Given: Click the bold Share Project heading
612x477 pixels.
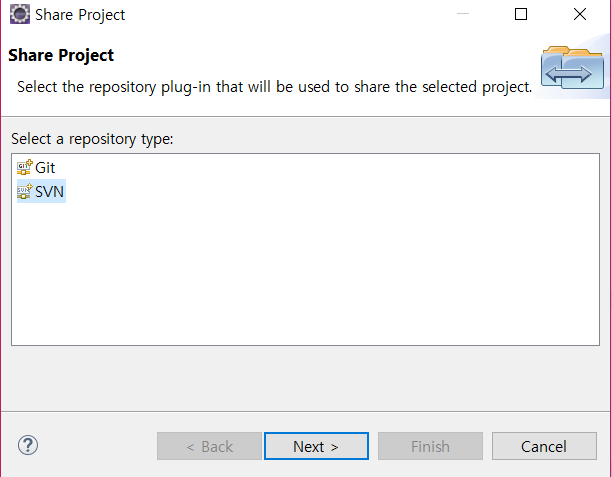Looking at the screenshot, I should [61, 55].
